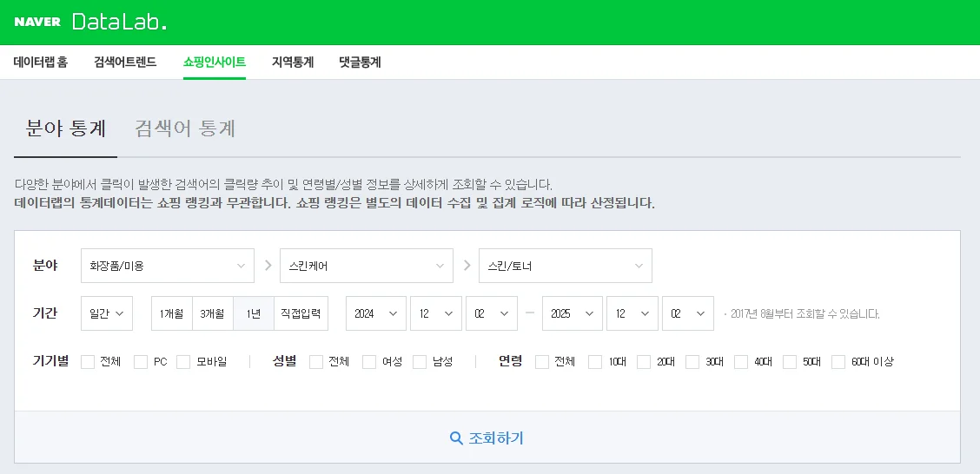Click the NAVER logo
Image resolution: width=980 pixels, height=474 pixels.
tap(37, 22)
